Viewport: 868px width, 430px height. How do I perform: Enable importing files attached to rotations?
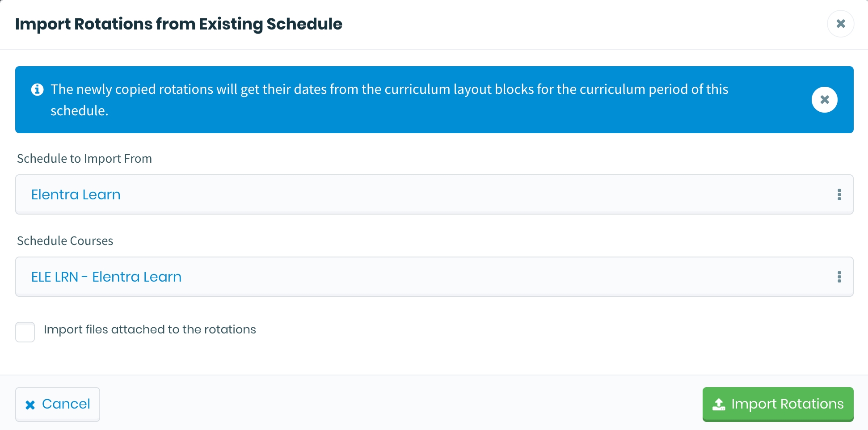point(25,332)
